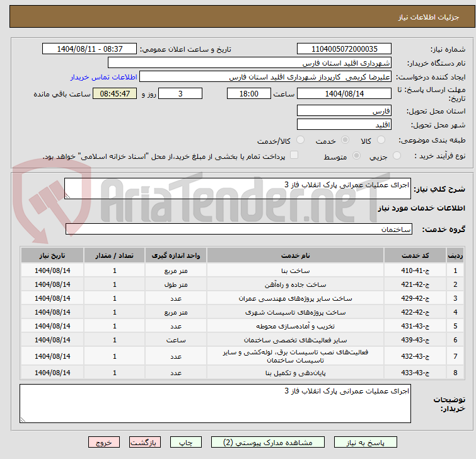
Task: Click date 1404/08/14 in row 8
Action: coord(52,373)
